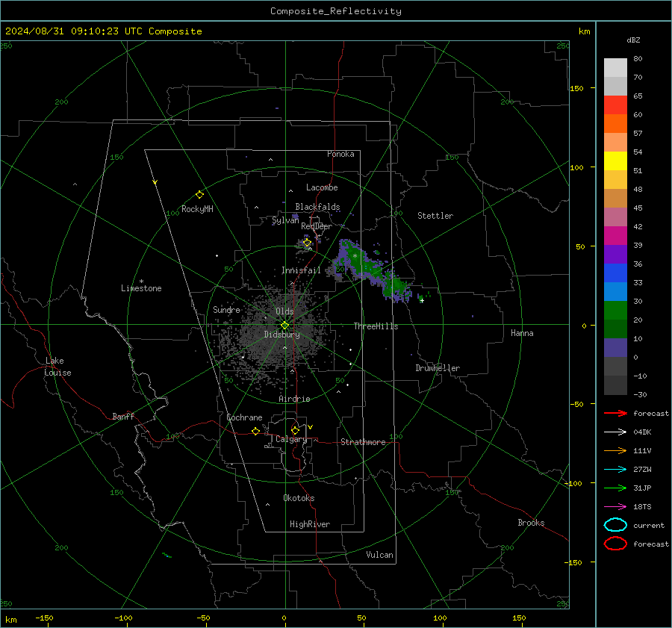Click the Drumheller city label

(x=438, y=368)
